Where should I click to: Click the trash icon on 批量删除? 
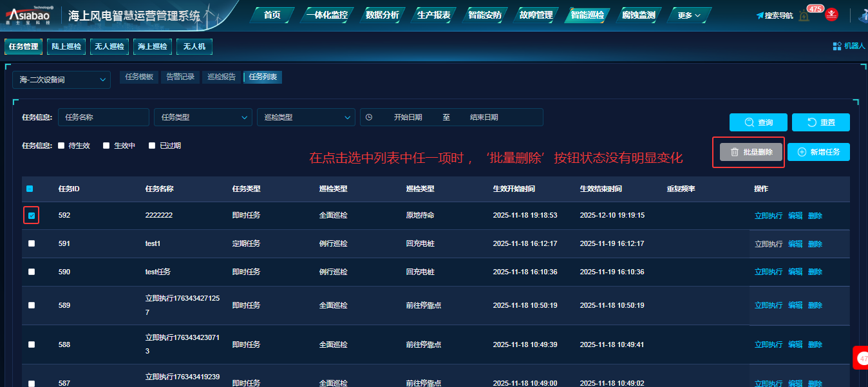(734, 153)
